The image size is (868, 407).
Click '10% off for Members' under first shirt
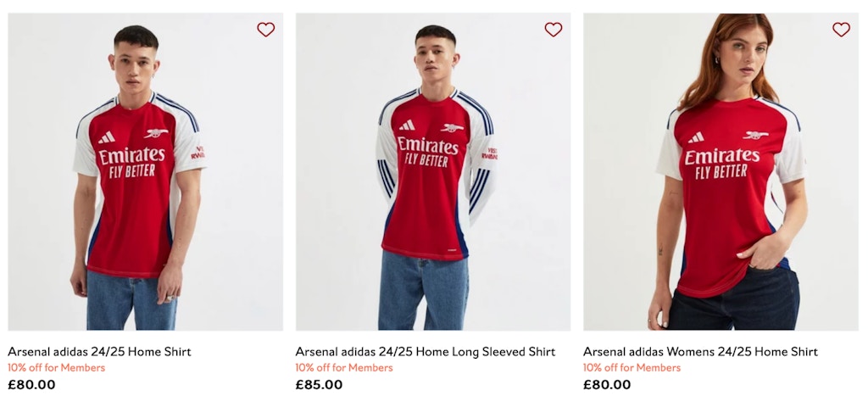click(x=57, y=368)
